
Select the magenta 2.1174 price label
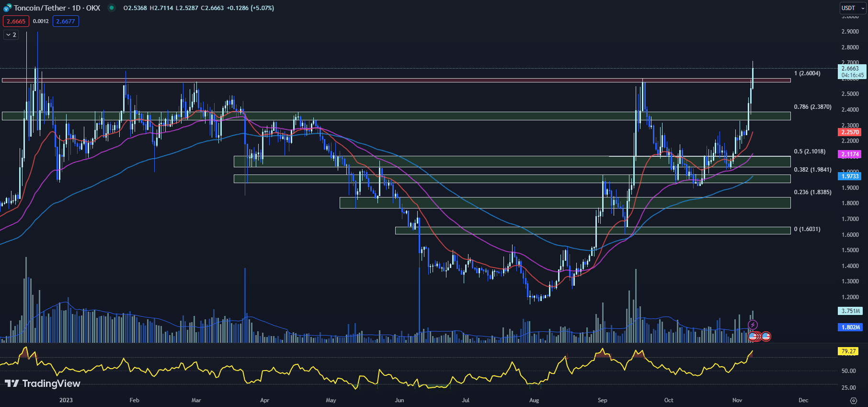pyautogui.click(x=850, y=154)
